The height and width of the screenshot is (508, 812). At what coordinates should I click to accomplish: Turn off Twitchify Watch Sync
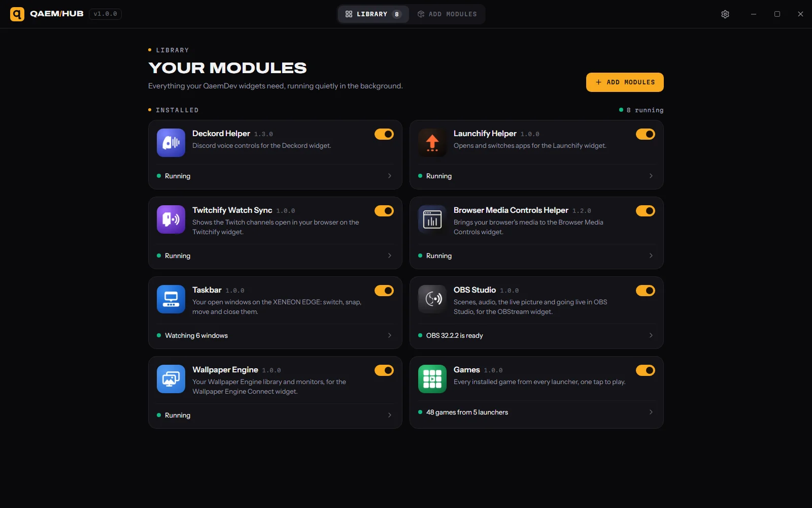click(x=384, y=211)
